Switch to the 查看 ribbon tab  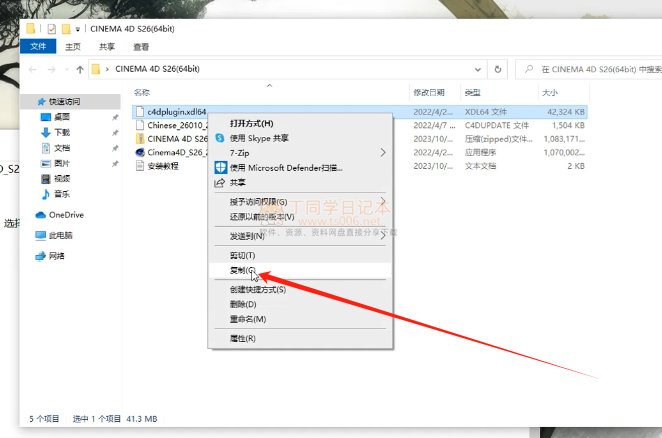(x=141, y=46)
